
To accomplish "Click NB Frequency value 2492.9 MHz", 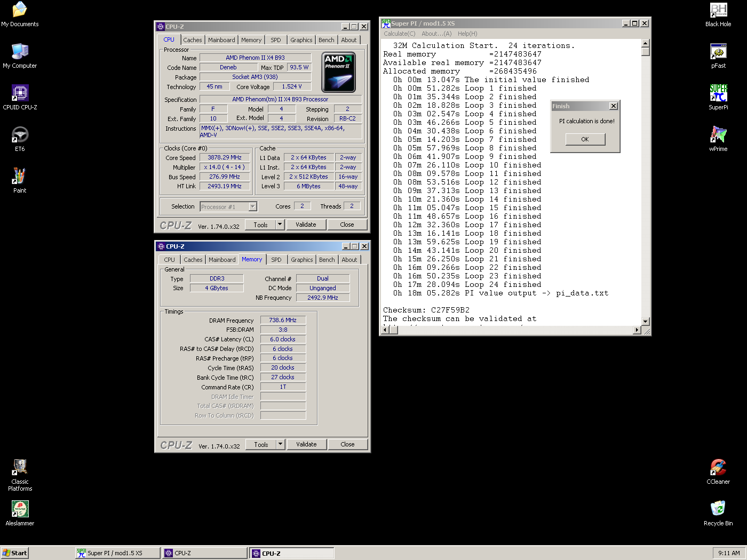I will tap(323, 298).
